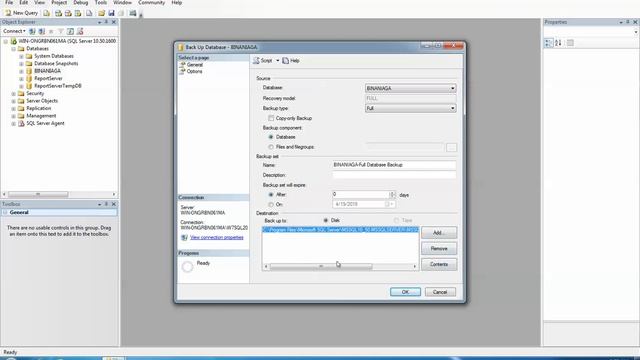Open the Database dropdown in backup dialog

click(x=411, y=88)
